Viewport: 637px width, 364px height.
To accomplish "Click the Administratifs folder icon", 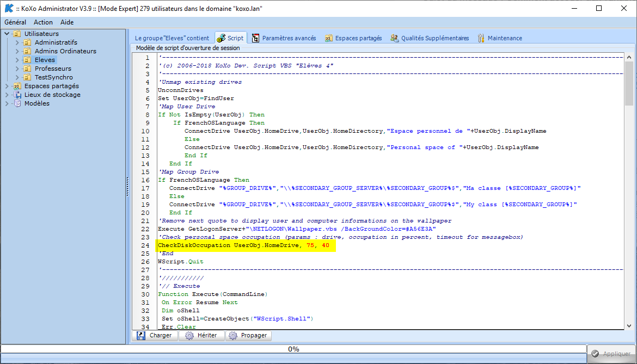I will pos(27,42).
